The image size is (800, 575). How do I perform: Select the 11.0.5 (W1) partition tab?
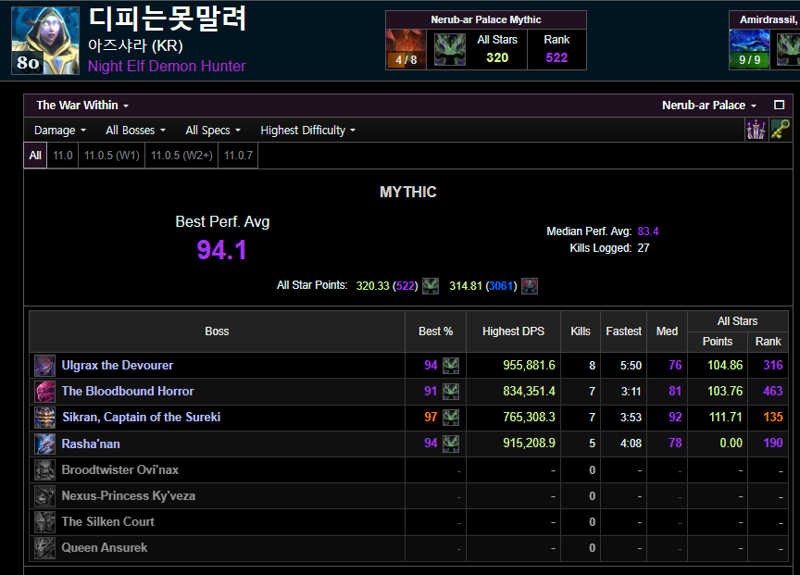(x=112, y=155)
